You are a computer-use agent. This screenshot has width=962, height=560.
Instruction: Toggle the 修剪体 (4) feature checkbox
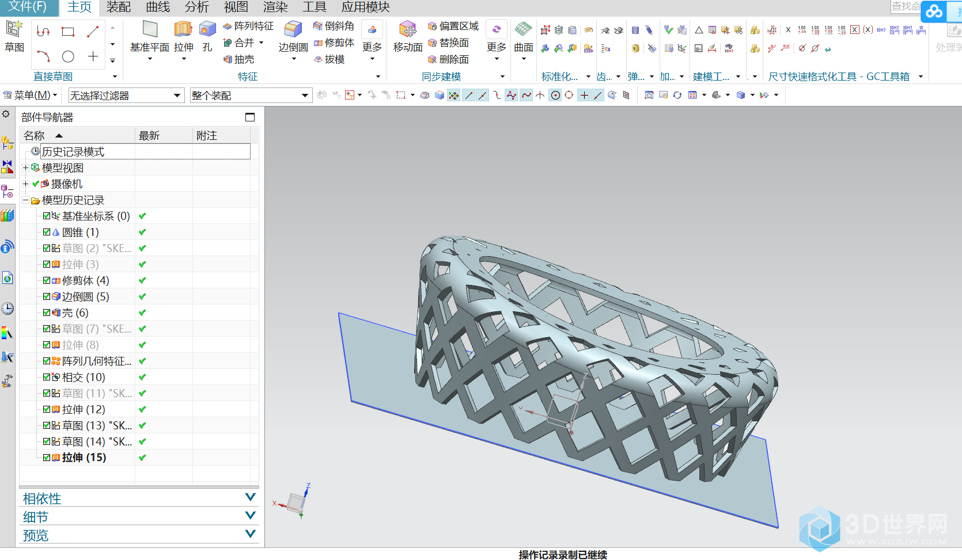coord(47,280)
